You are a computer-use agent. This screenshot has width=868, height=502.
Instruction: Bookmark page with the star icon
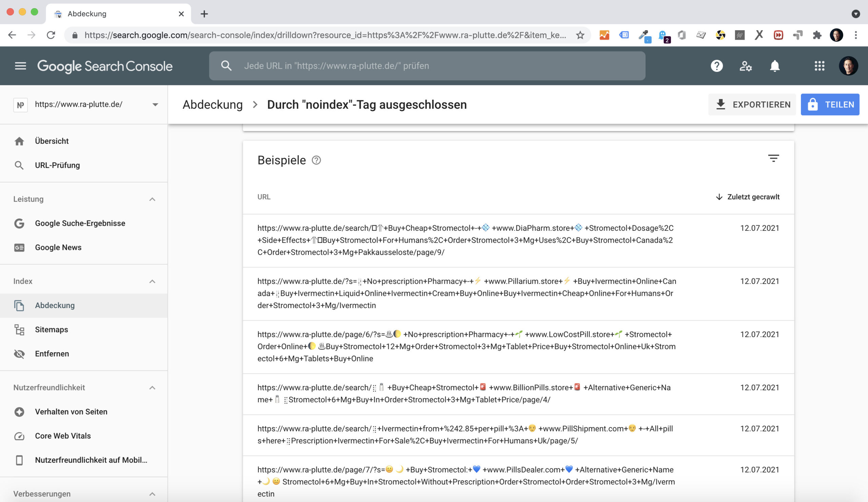(x=580, y=35)
